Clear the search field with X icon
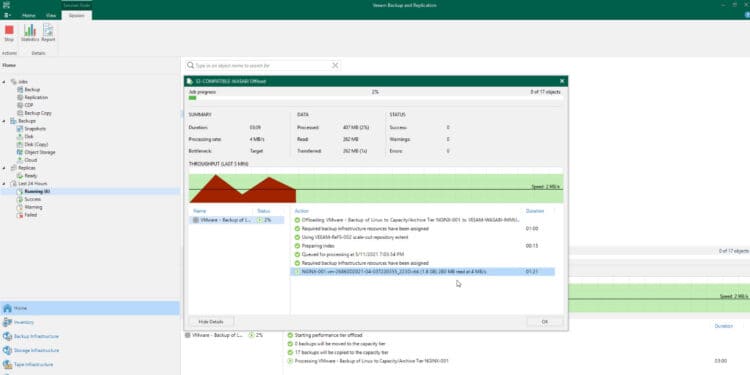This screenshot has width=750, height=375. (x=335, y=66)
